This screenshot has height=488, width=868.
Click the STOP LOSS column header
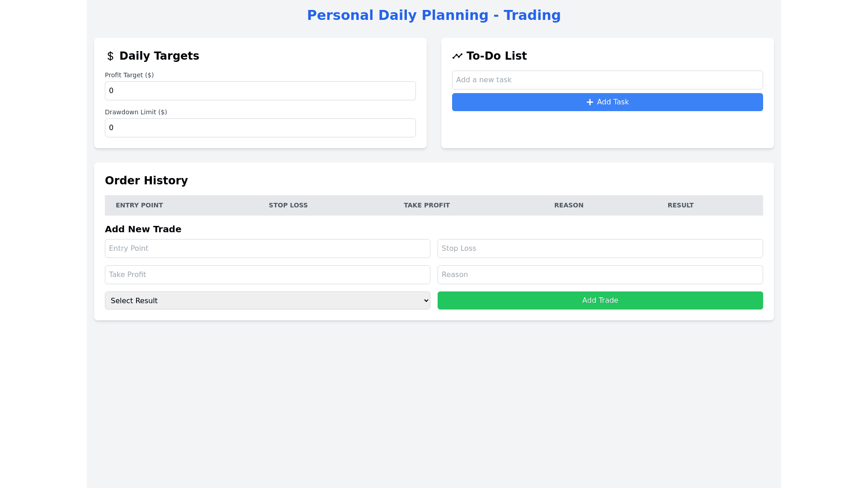point(288,205)
